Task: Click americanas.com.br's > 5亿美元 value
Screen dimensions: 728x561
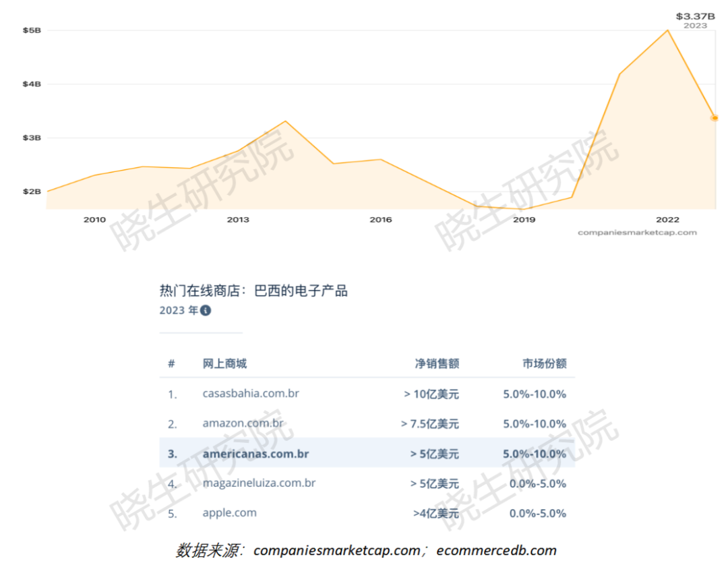Action: [x=435, y=454]
